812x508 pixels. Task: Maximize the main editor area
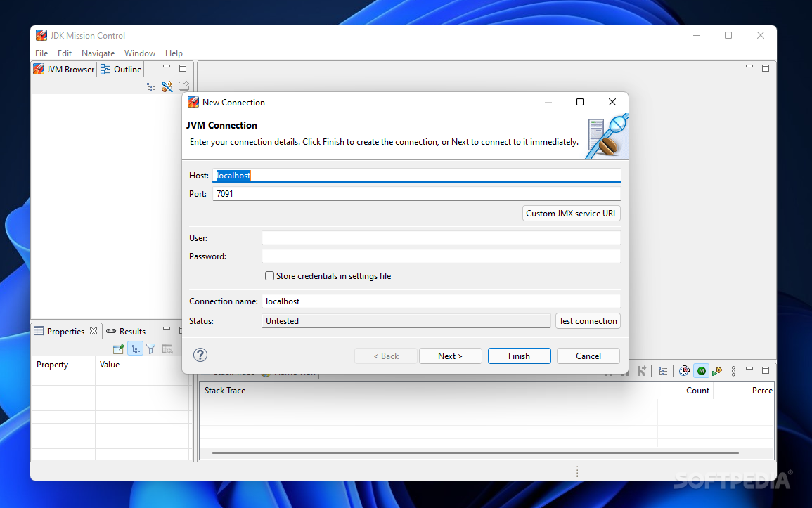[x=766, y=67]
